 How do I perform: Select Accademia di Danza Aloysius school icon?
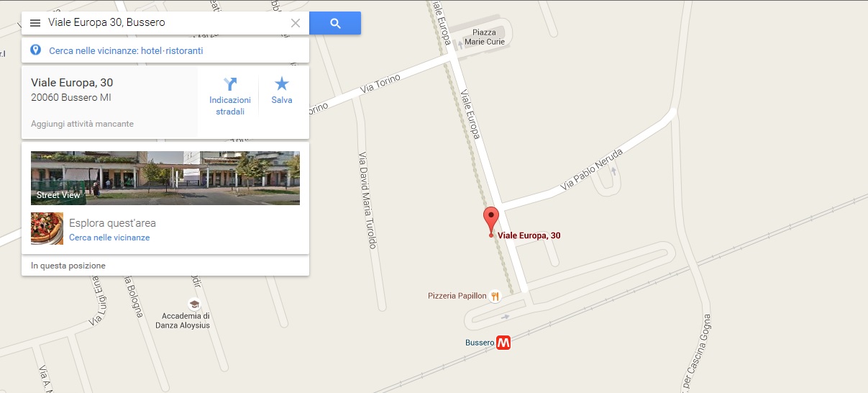(193, 304)
